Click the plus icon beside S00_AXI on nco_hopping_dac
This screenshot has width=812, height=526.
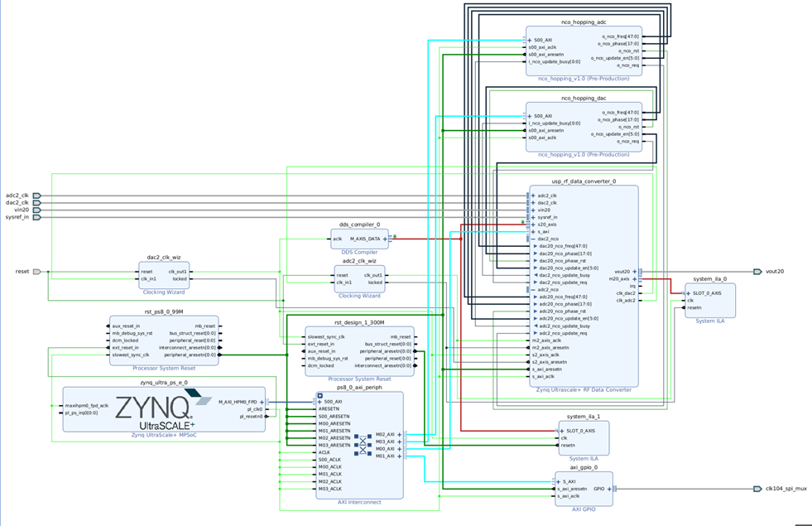(x=529, y=116)
